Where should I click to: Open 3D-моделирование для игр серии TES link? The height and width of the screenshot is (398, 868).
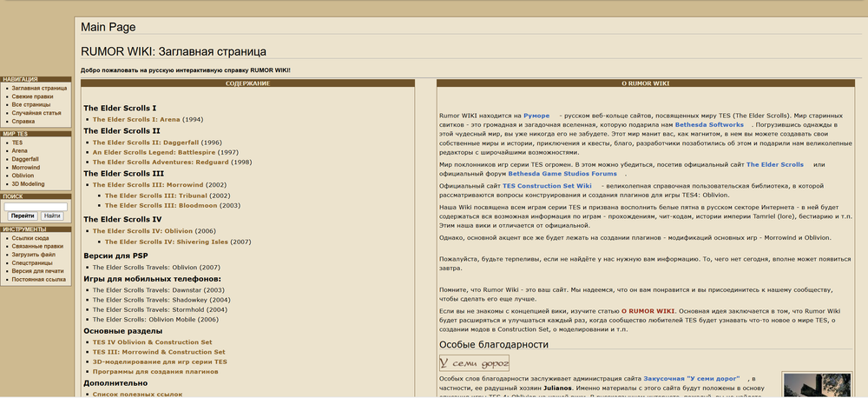(x=160, y=362)
